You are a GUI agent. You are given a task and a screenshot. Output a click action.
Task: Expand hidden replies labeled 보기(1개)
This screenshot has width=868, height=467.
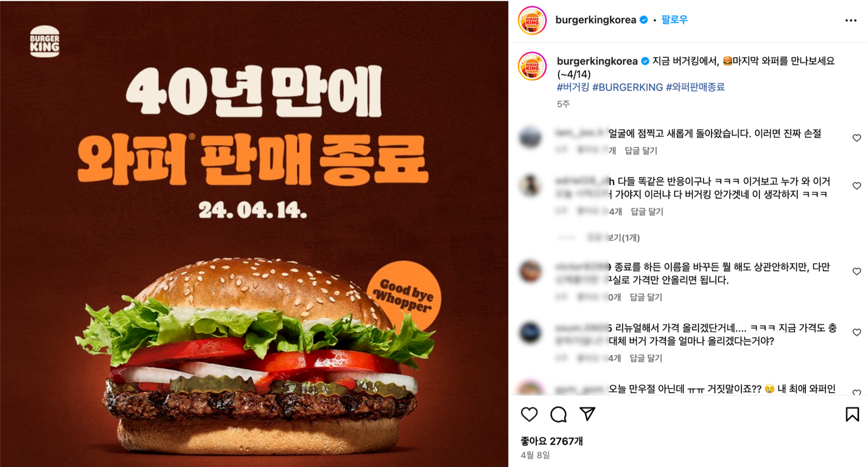coord(613,238)
